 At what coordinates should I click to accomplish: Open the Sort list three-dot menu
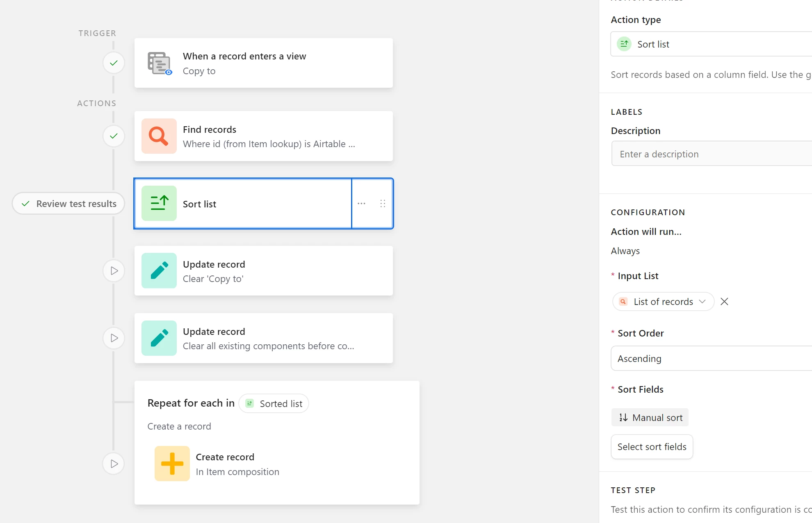[x=361, y=203]
